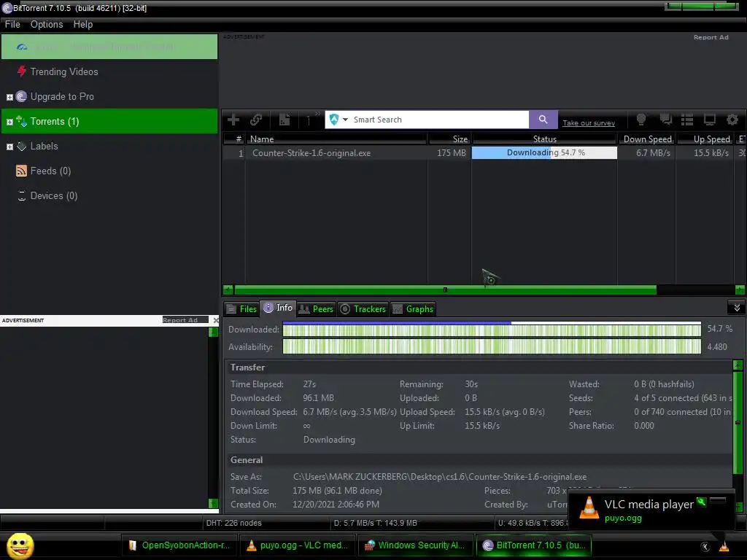The height and width of the screenshot is (560, 747).
Task: Expand the Torrents (1) tree node
Action: pyautogui.click(x=9, y=122)
